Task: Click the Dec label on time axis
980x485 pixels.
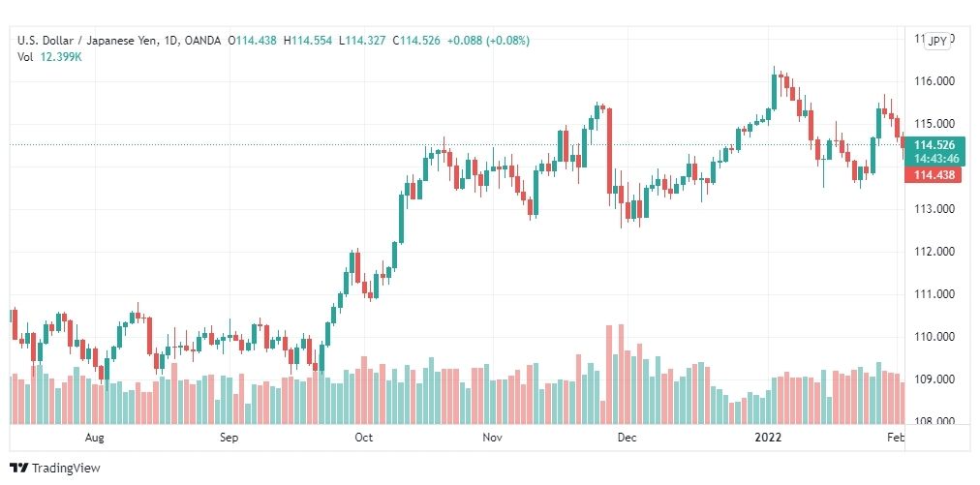Action: [x=627, y=438]
